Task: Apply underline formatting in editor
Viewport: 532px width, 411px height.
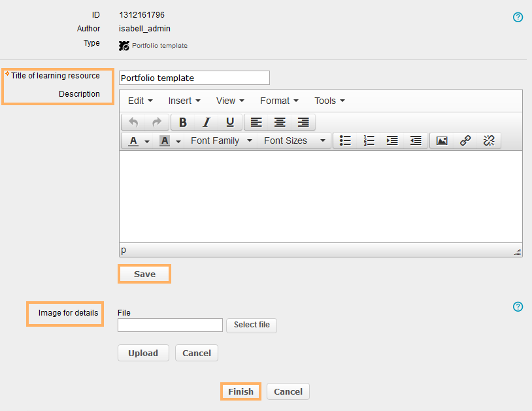Action: 230,122
